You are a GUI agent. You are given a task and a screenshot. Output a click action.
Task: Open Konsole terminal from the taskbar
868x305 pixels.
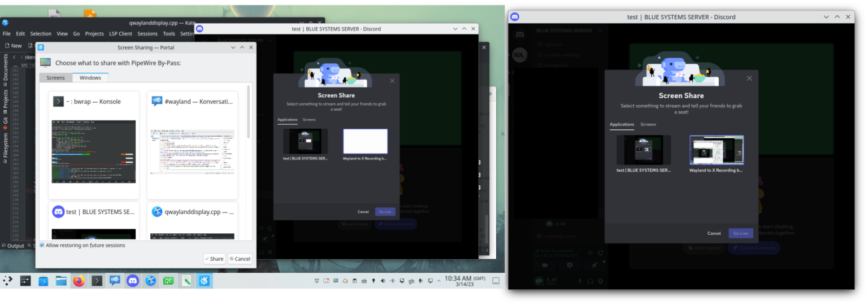pyautogui.click(x=97, y=281)
